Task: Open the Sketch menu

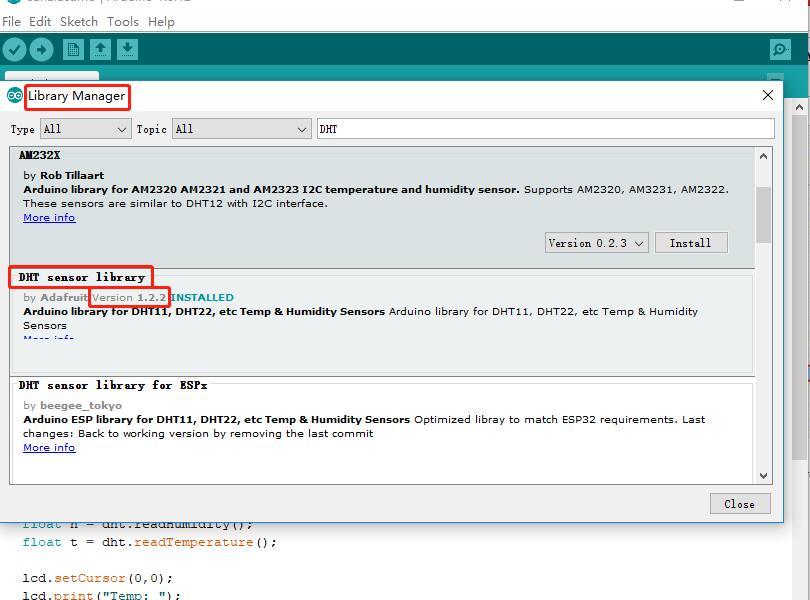Action: coord(79,22)
